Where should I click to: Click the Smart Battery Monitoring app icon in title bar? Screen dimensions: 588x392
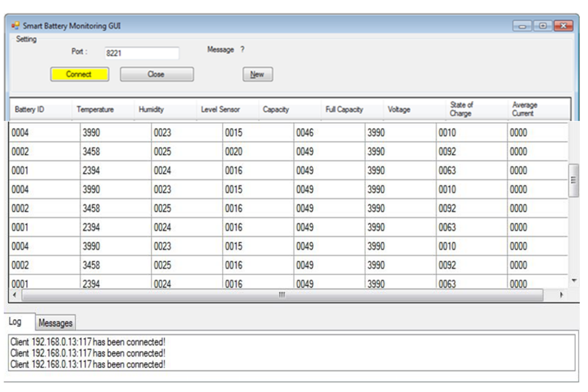(15, 26)
